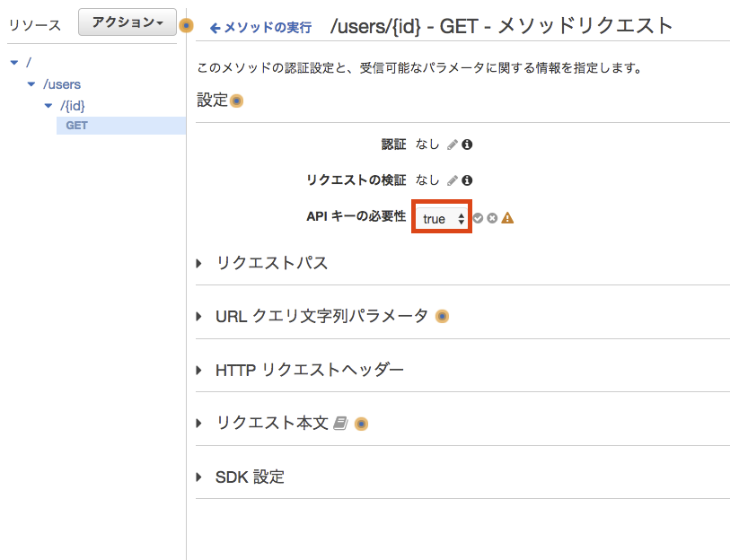730x560 pixels.
Task: Click the pencil edit icon beside 認証
Action: [453, 144]
